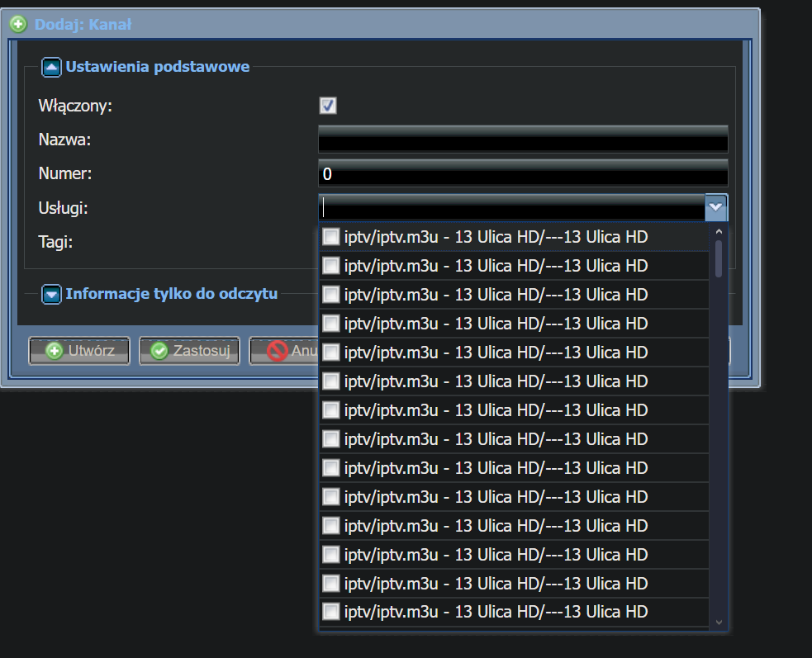Click into the Numer field
The image size is (812, 658).
pos(522,174)
